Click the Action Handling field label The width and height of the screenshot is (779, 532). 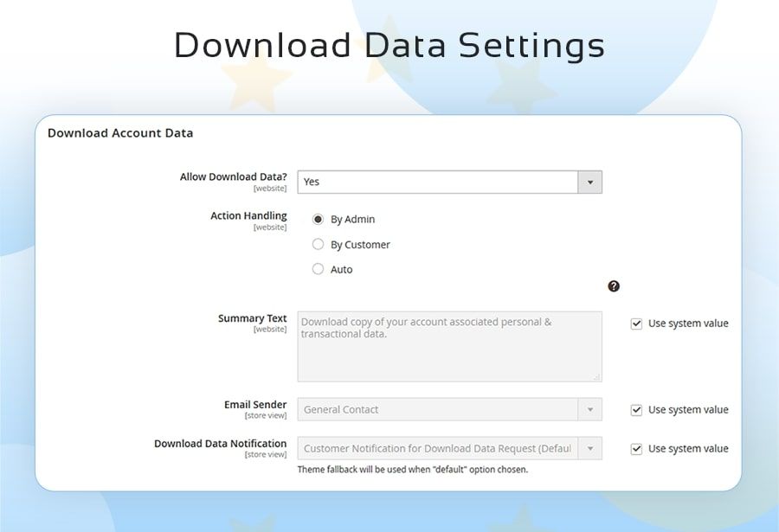(x=248, y=215)
